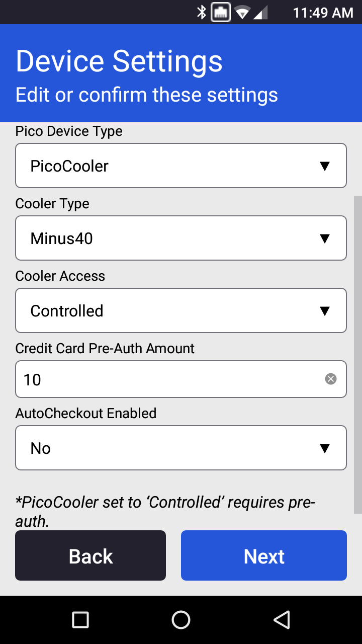Open the Pico Device Type dropdown
The image size is (362, 644).
[x=181, y=166]
